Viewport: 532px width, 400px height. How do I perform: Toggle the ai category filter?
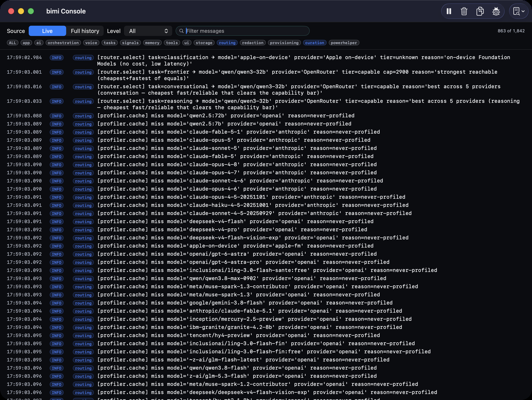pos(39,43)
